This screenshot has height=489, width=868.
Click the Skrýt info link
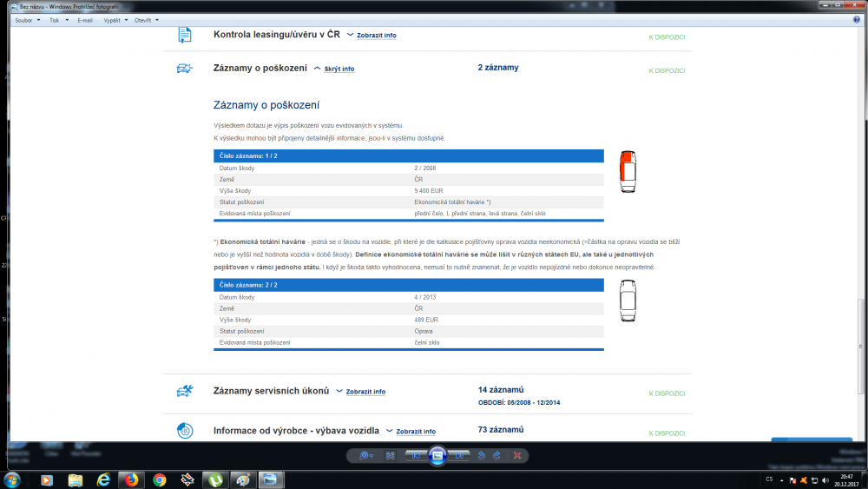339,69
